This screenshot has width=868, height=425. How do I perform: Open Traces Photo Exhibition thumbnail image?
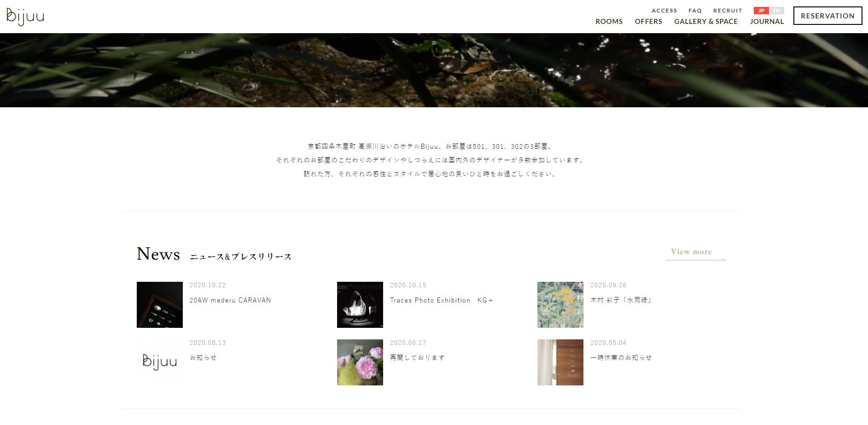click(360, 305)
